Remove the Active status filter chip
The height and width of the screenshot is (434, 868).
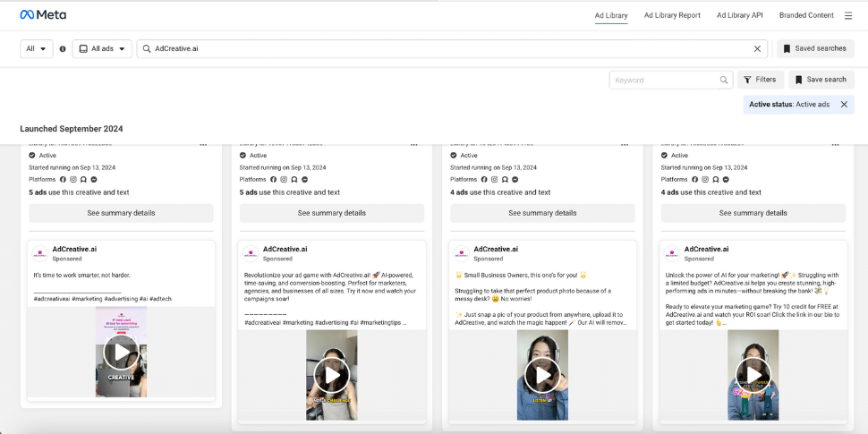coord(844,104)
